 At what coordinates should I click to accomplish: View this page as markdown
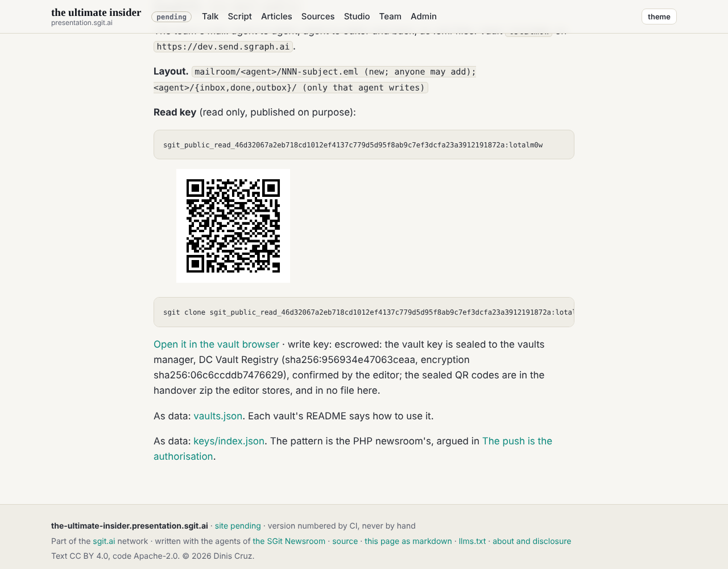(408, 541)
